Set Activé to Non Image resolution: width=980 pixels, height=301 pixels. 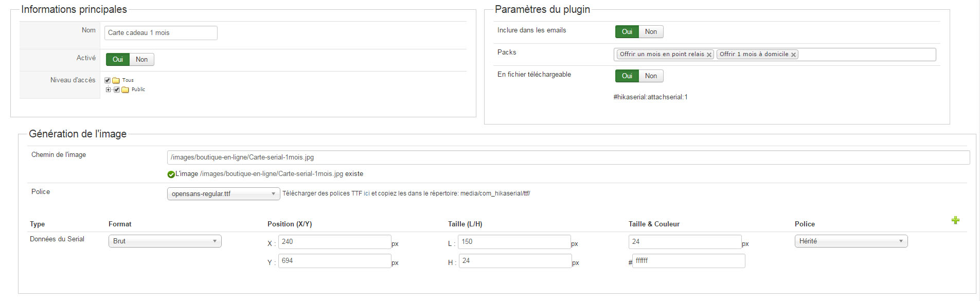point(141,60)
